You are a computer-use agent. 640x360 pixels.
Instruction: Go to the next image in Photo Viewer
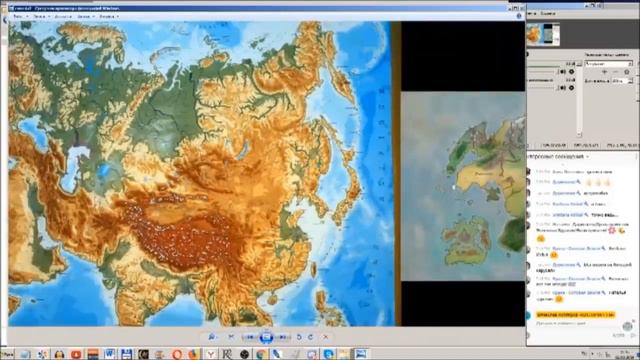coord(282,337)
